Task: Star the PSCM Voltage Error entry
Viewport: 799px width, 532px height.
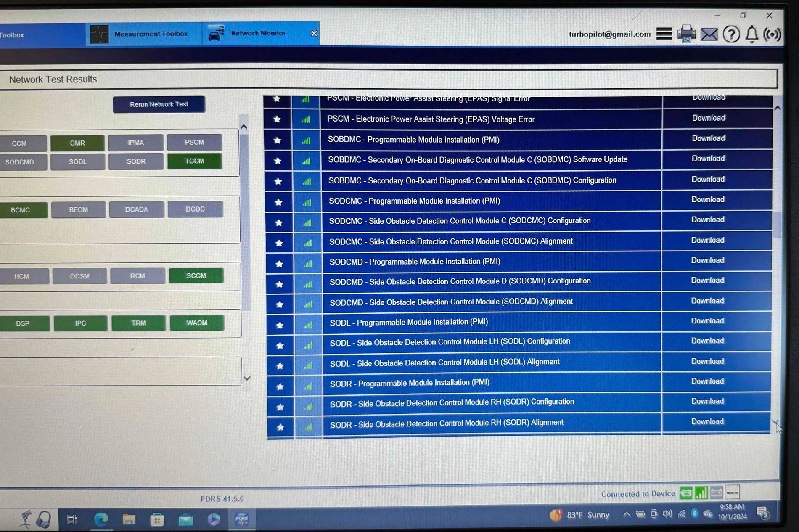Action: [277, 120]
